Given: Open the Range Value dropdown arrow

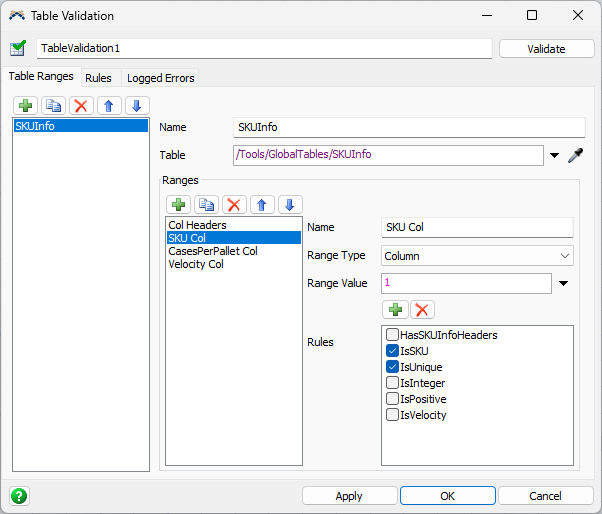Looking at the screenshot, I should point(563,284).
